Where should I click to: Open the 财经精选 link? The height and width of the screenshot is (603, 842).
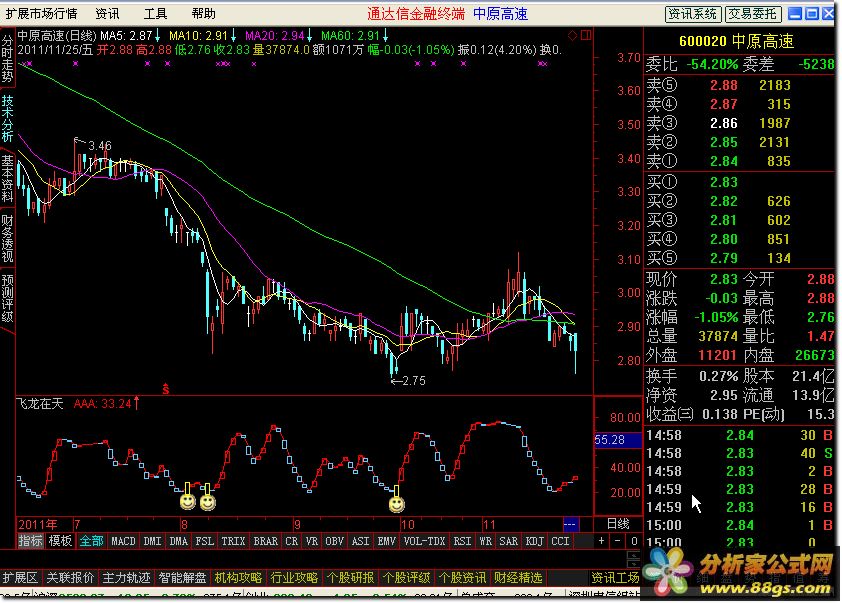518,578
